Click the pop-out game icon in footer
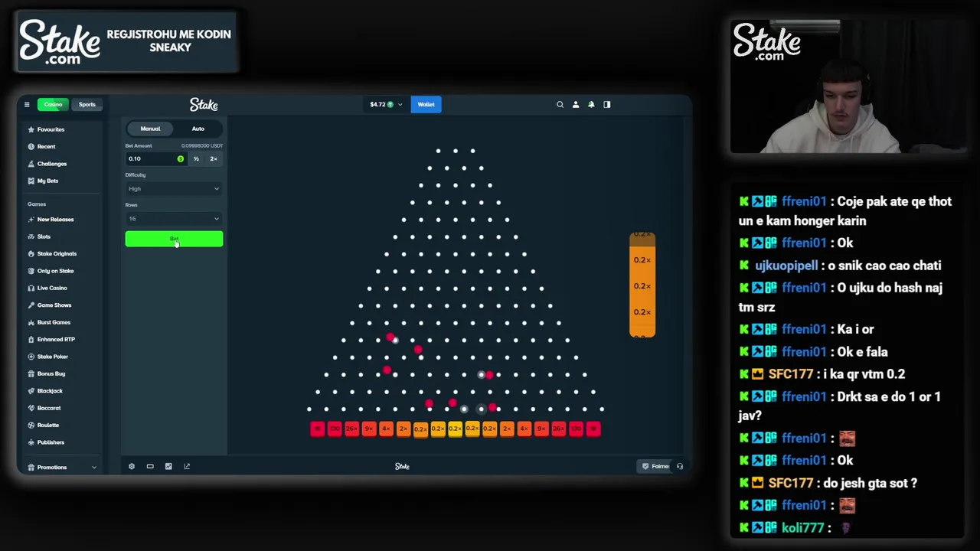 tap(187, 466)
